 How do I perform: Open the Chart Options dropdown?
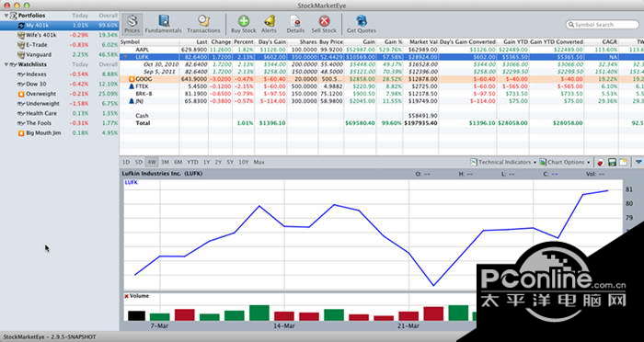point(565,162)
